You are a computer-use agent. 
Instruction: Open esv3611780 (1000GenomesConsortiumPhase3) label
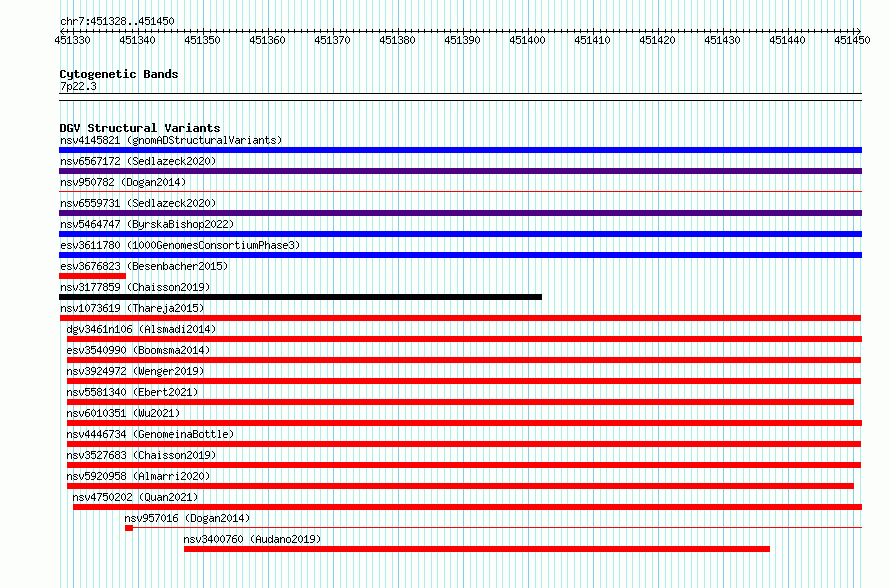(180, 245)
